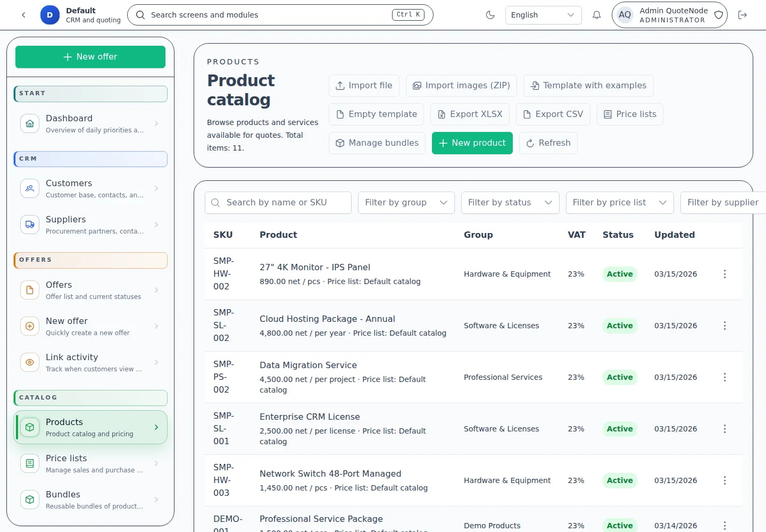Click the back arrow in the top bar

coord(23,15)
